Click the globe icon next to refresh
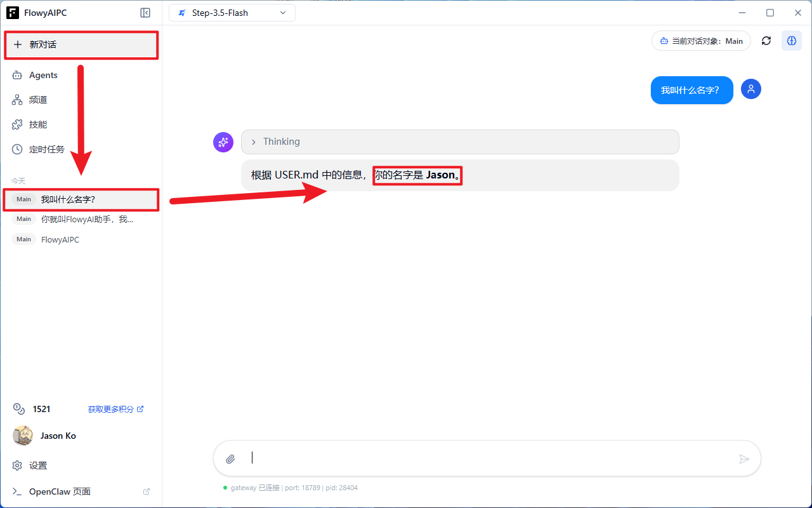The image size is (812, 508). pos(791,40)
